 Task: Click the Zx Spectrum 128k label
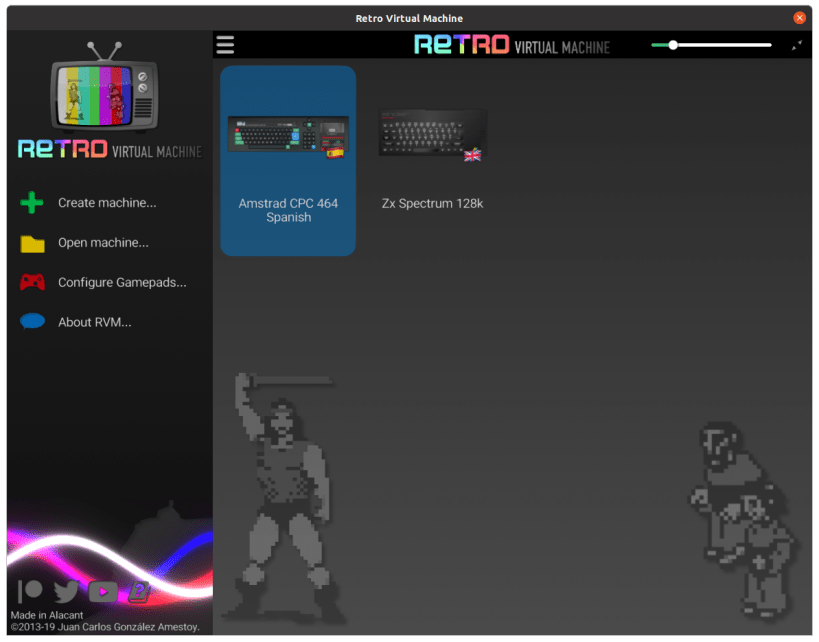pos(432,203)
